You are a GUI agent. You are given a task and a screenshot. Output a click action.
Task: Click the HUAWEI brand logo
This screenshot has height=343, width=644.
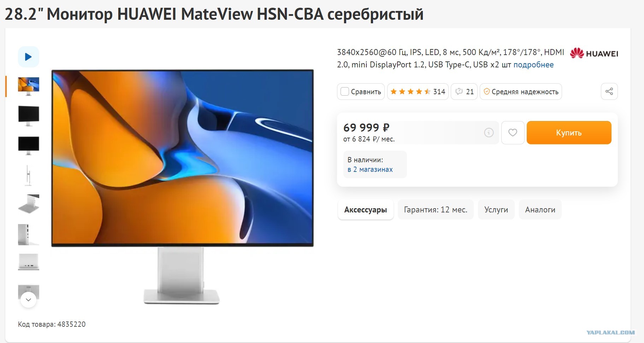pyautogui.click(x=594, y=53)
